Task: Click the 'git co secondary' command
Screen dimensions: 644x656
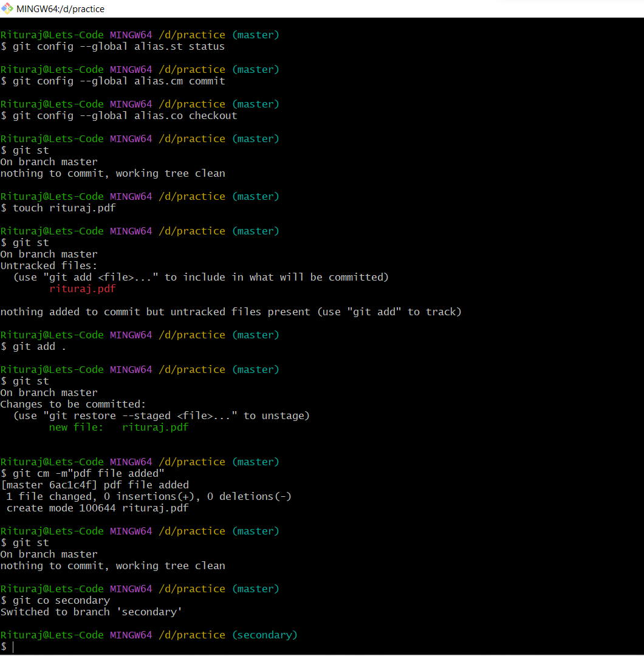Action: (61, 601)
